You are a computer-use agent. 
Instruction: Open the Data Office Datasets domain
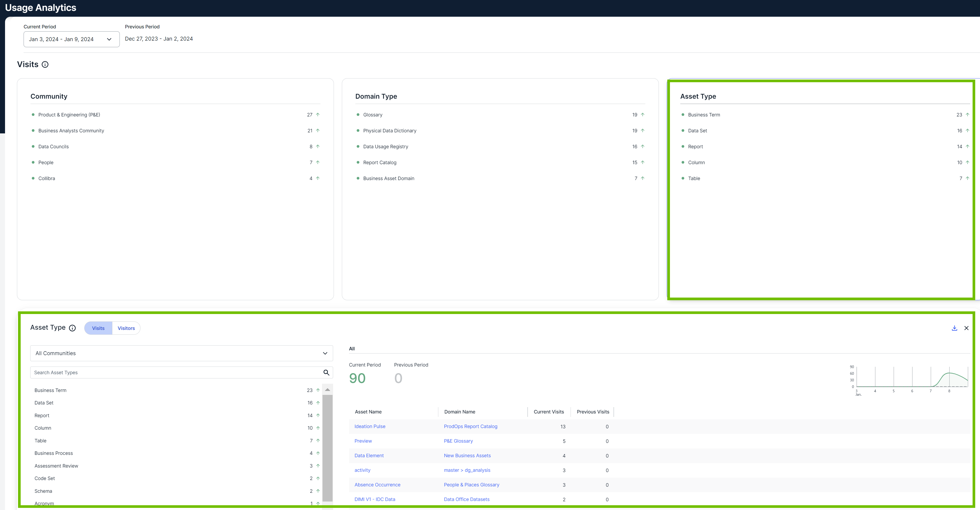(x=466, y=499)
